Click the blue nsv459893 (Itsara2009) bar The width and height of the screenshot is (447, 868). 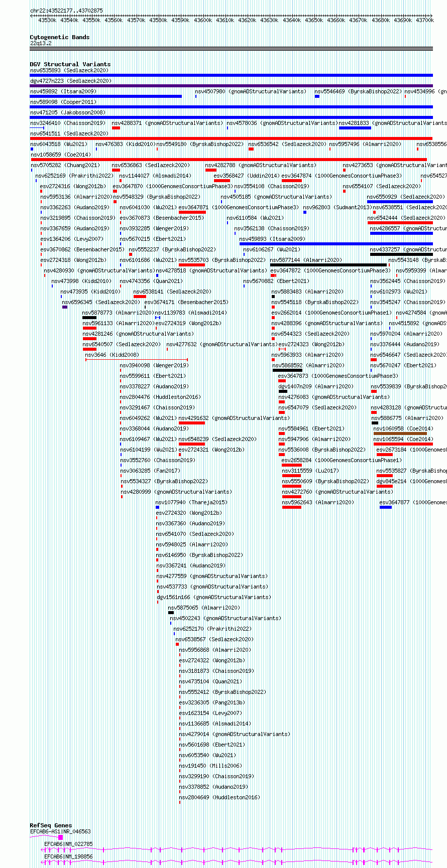pos(336,244)
